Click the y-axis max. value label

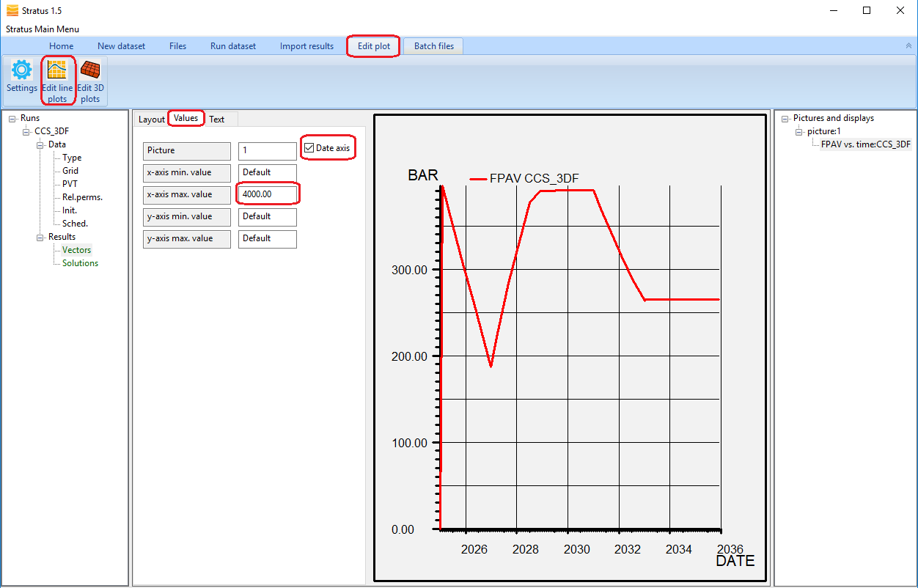tap(187, 239)
